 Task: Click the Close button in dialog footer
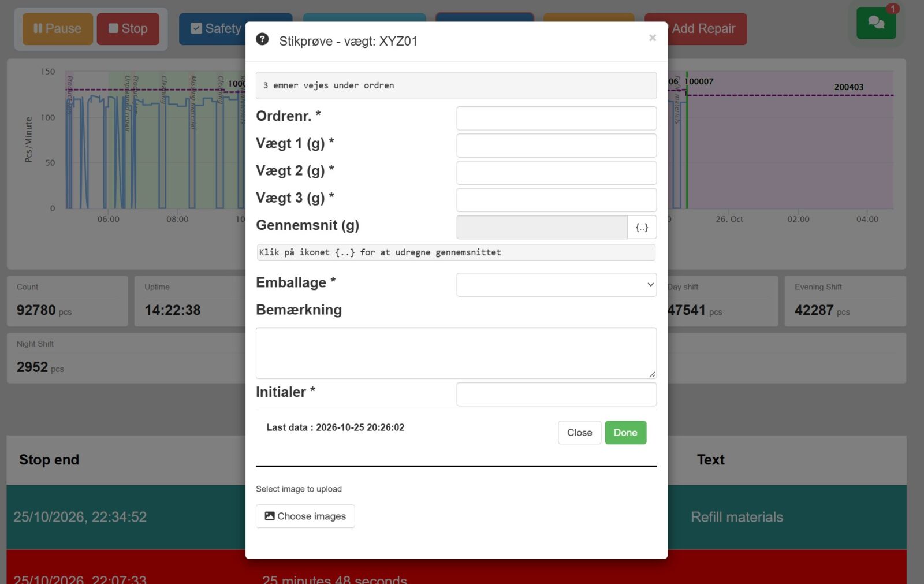coord(579,433)
